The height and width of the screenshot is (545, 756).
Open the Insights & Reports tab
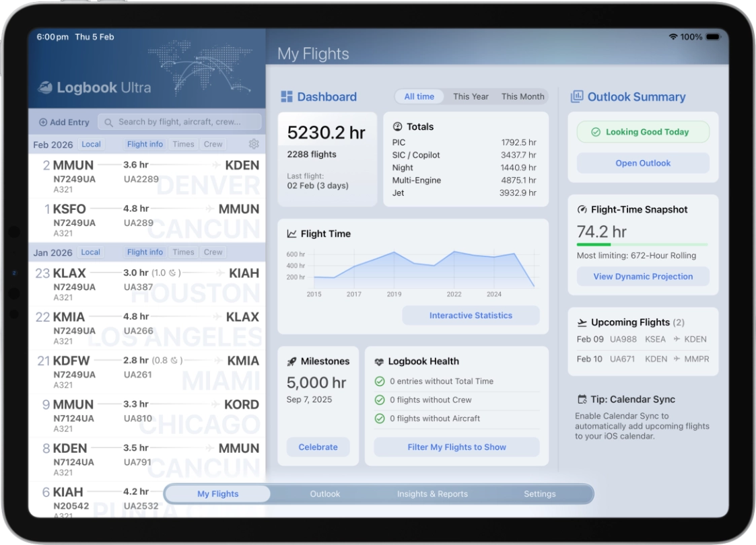432,494
